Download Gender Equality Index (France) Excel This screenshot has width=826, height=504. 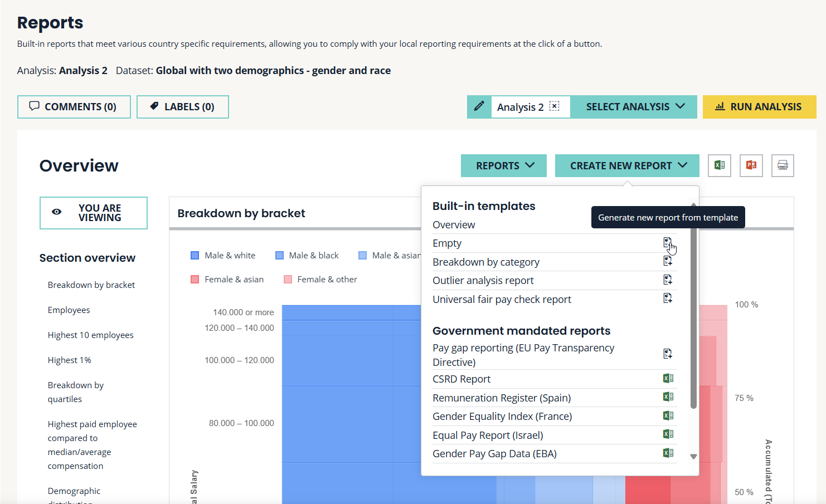click(x=668, y=416)
